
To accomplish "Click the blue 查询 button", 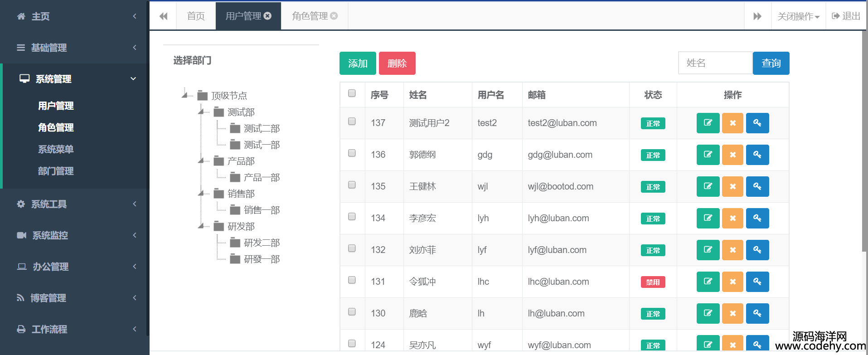I will coord(771,63).
